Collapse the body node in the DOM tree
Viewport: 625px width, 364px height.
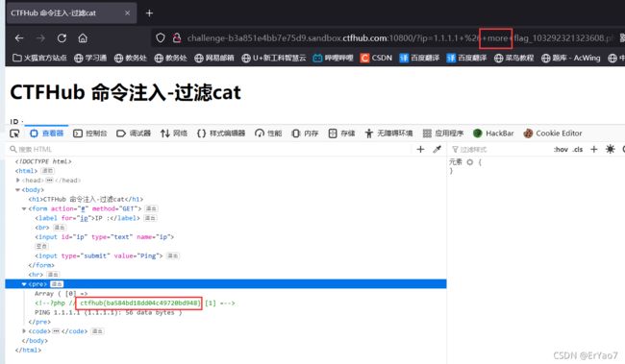point(17,190)
